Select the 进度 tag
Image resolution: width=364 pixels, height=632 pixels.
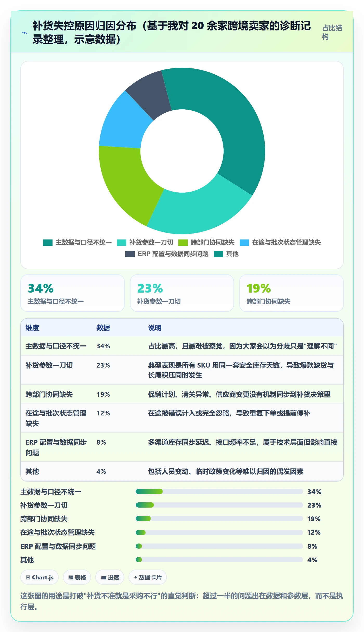point(110,577)
